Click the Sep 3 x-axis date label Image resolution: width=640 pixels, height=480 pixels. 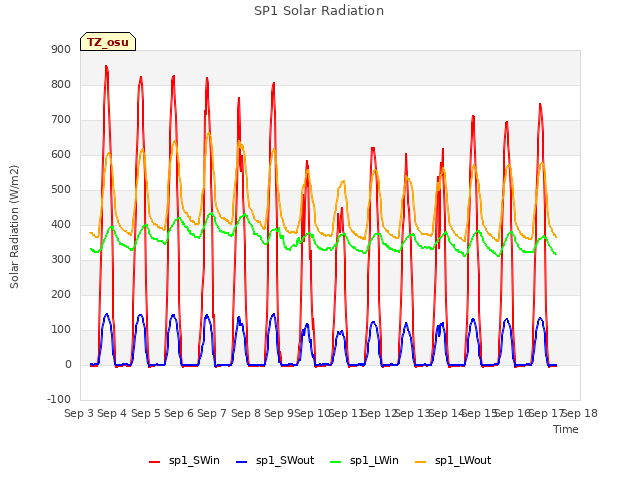click(79, 413)
